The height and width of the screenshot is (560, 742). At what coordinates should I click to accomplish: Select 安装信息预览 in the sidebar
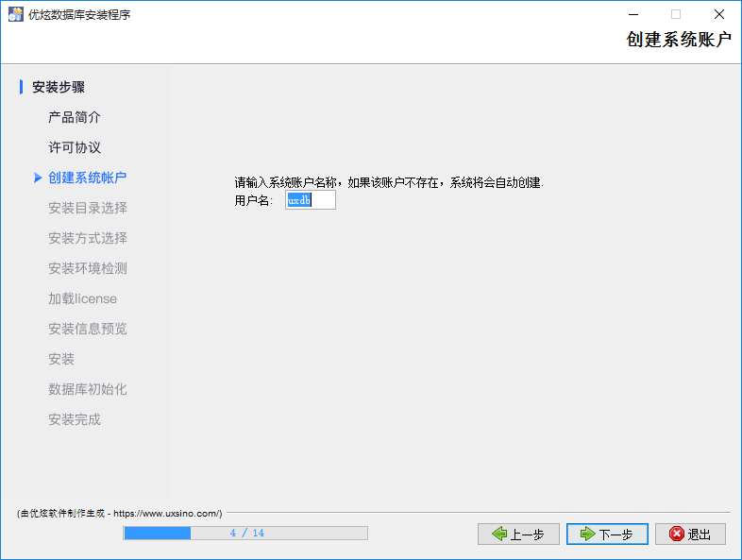click(87, 329)
